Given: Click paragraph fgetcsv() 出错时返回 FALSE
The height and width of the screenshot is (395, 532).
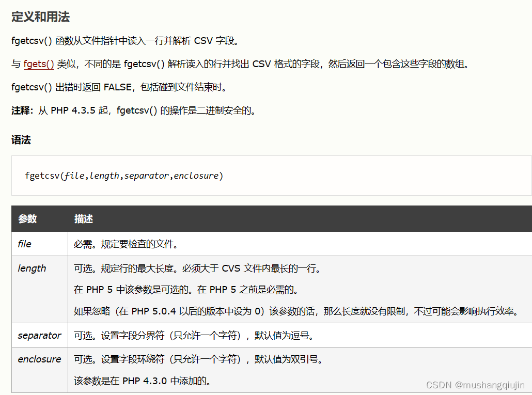Looking at the screenshot, I should (x=119, y=87).
